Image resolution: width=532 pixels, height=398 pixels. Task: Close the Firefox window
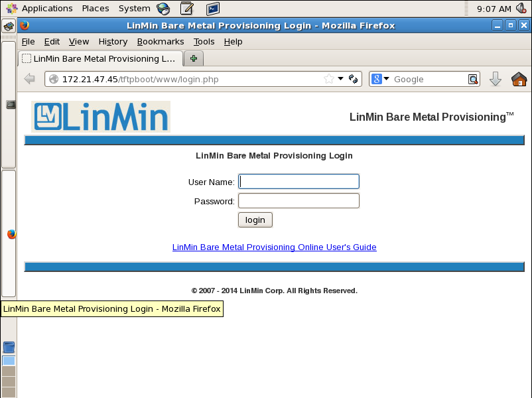coord(524,25)
